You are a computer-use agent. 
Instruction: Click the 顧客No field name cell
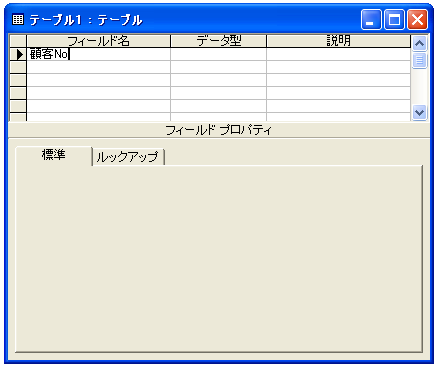tap(98, 54)
